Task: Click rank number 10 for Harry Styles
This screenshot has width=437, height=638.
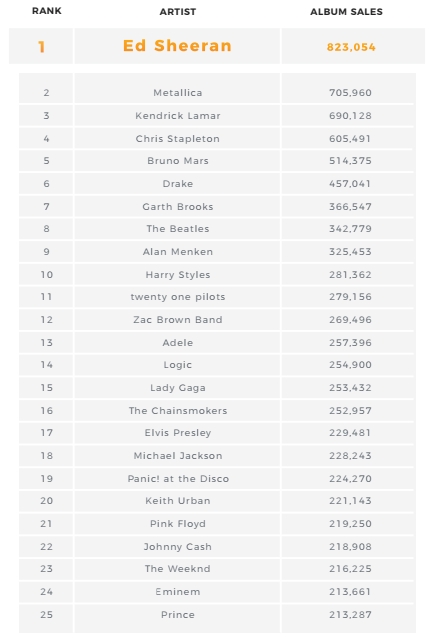Action: (x=47, y=275)
